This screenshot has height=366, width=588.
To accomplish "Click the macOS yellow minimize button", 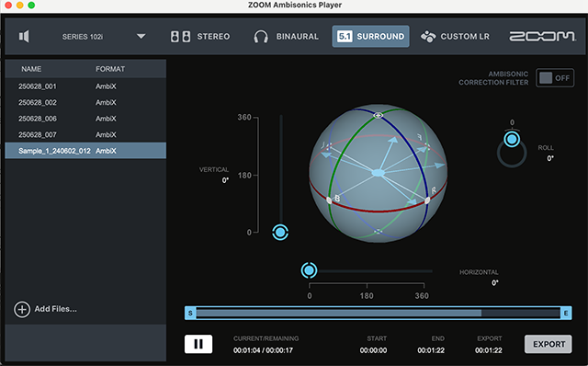I will click(20, 6).
